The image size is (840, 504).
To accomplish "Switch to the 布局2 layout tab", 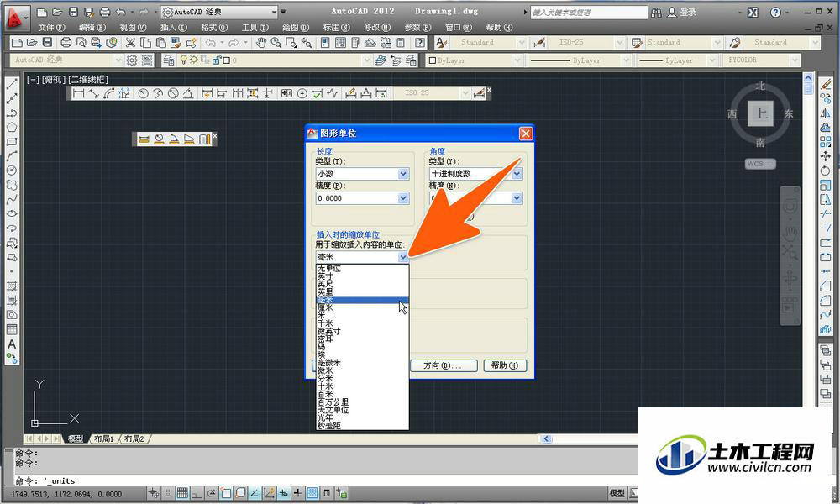I will coord(134,438).
